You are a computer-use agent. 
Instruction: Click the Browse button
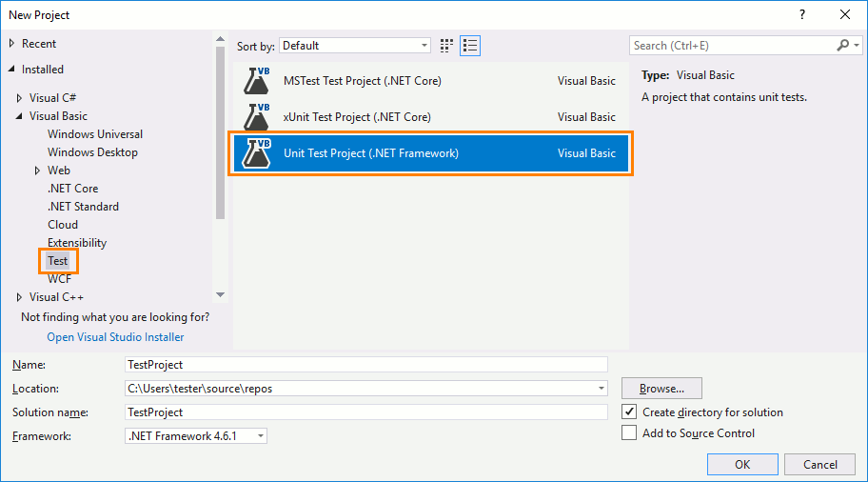661,389
